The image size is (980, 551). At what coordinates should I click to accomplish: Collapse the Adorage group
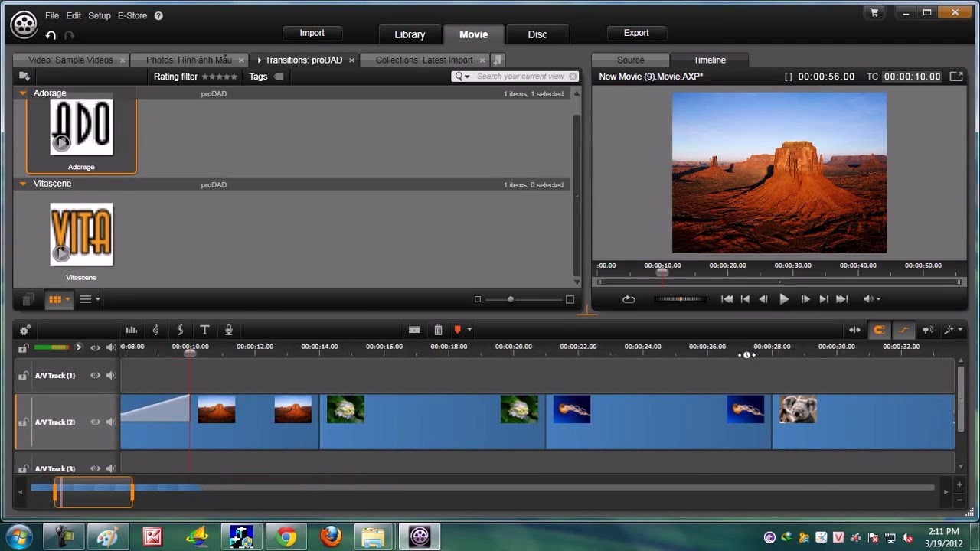pos(23,93)
